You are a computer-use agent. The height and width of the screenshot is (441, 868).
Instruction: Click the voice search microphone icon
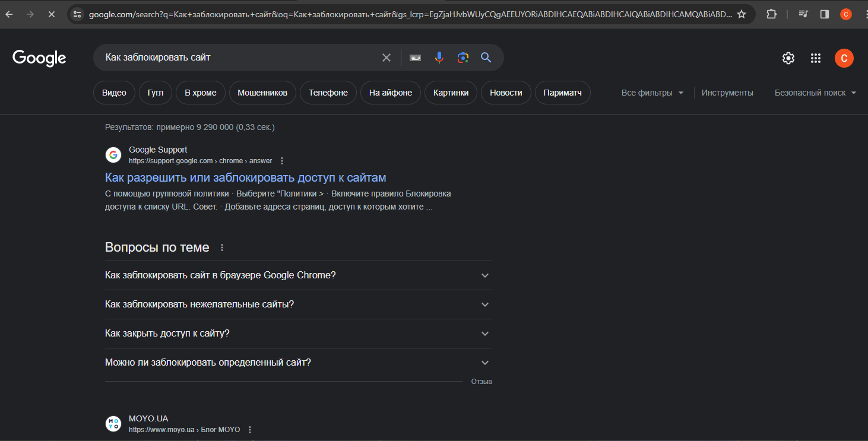(439, 58)
